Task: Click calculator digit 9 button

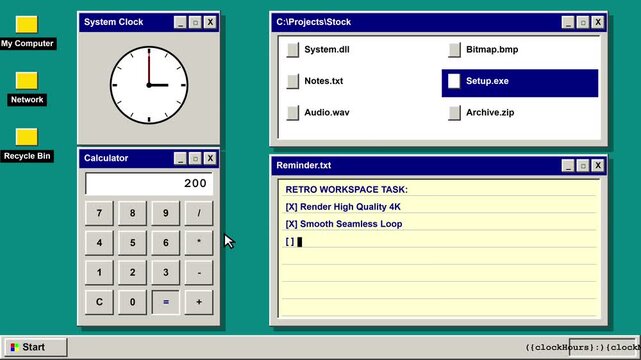Action: 166,213
